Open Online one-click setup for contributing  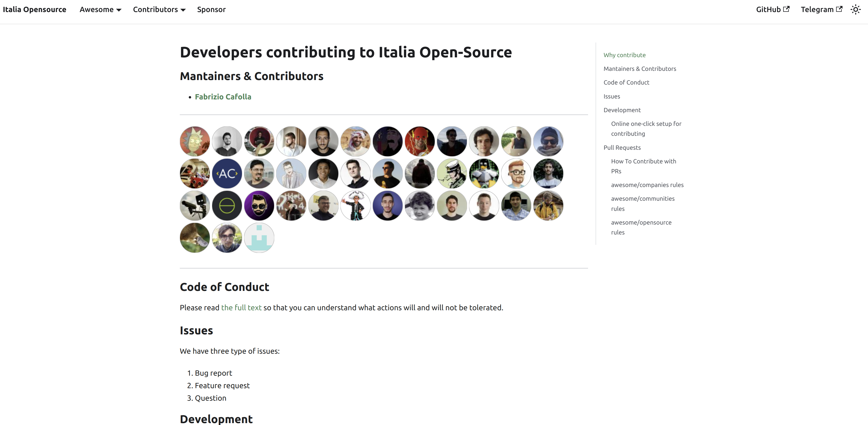[646, 129]
